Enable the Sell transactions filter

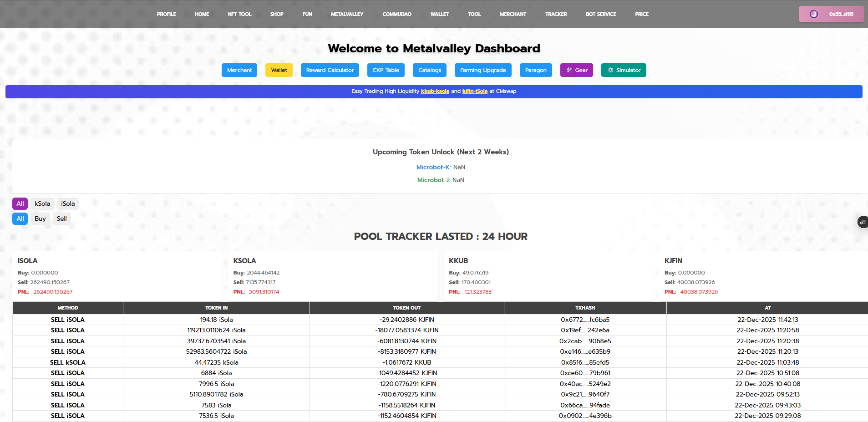click(61, 219)
